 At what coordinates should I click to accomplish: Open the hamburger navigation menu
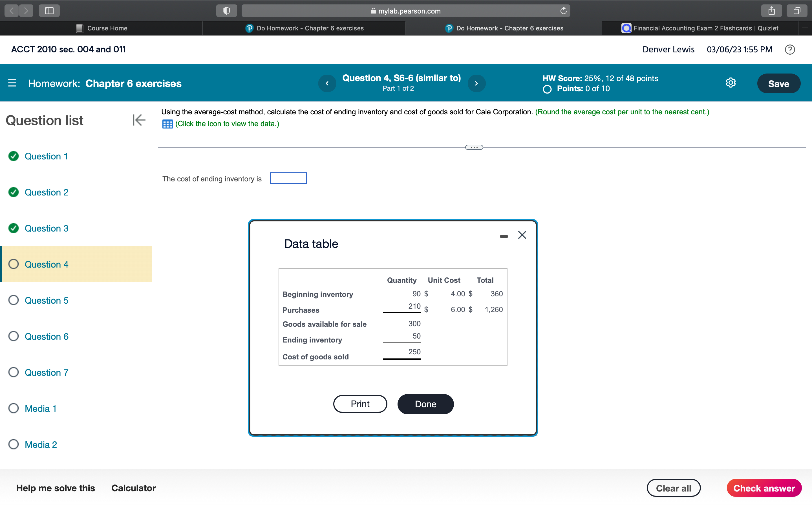click(x=12, y=83)
